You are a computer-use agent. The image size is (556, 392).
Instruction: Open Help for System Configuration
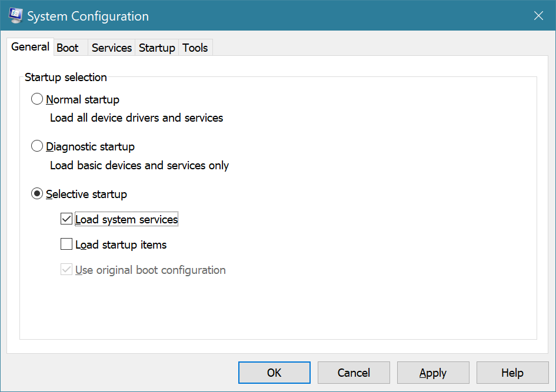pyautogui.click(x=512, y=372)
